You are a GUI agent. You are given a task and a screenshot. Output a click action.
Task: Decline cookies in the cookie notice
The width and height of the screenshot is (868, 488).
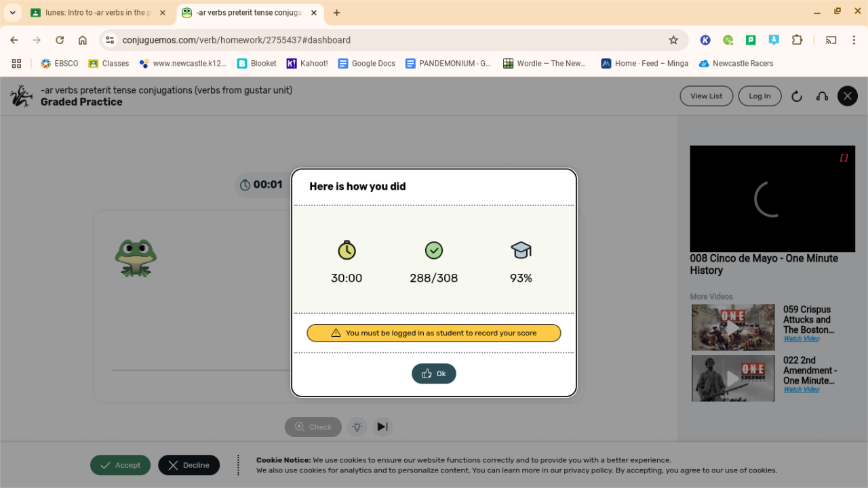pos(189,465)
